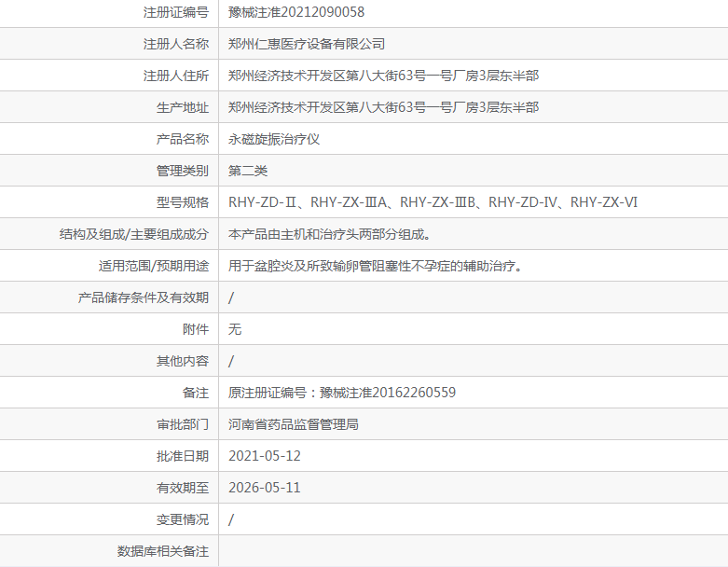Select the 变更情况 label
This screenshot has width=728, height=567.
point(183,519)
